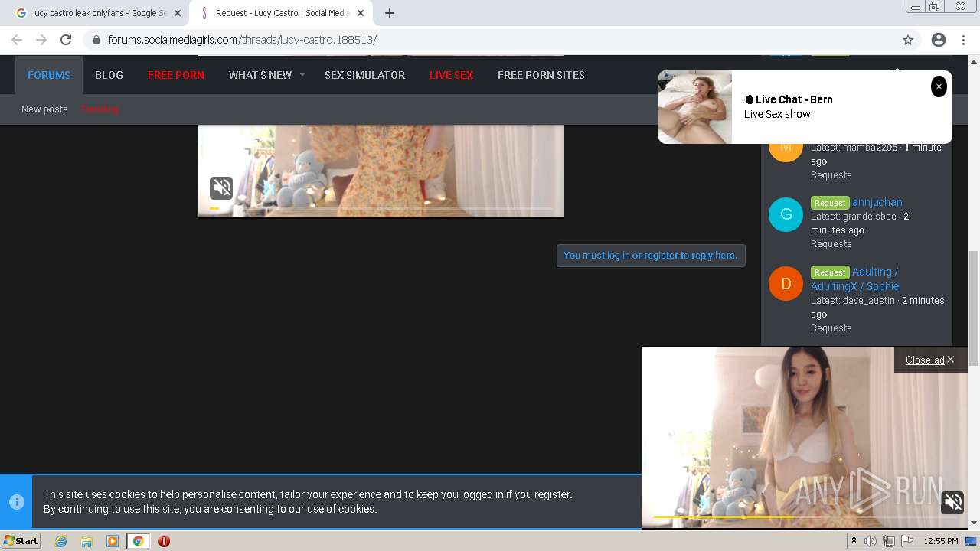The height and width of the screenshot is (551, 980).
Task: Open the media player taskbar icon
Action: click(x=112, y=541)
